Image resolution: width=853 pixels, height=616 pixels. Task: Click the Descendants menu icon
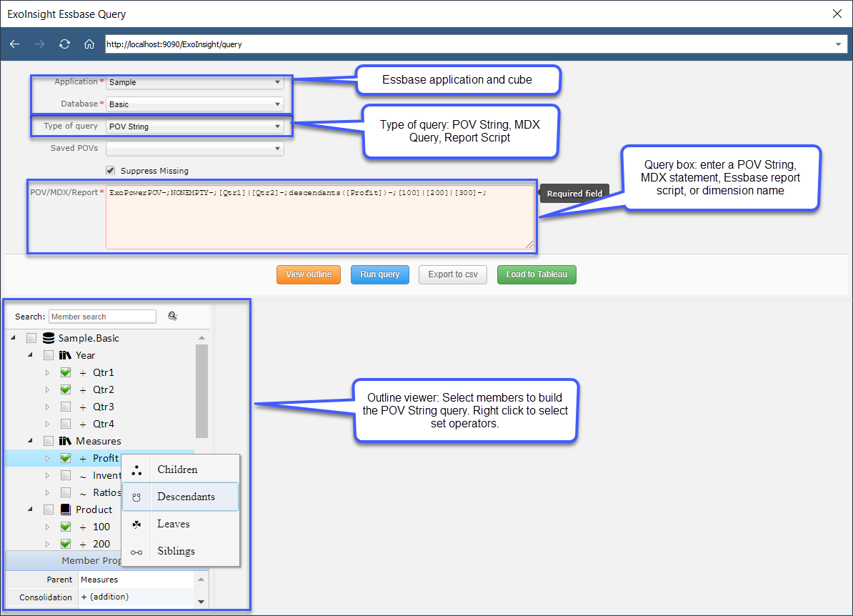point(136,497)
